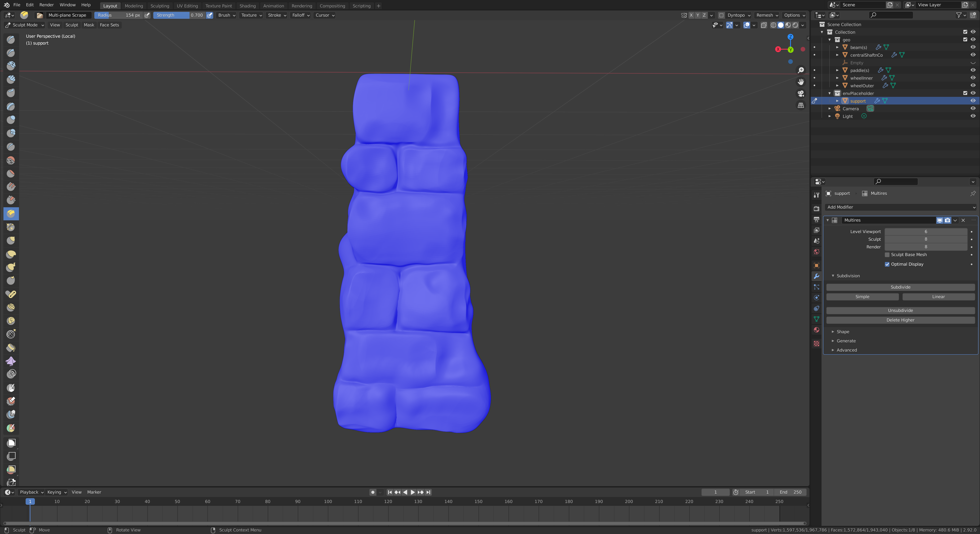
Task: Switch to the Sculpting workspace tab
Action: click(159, 6)
